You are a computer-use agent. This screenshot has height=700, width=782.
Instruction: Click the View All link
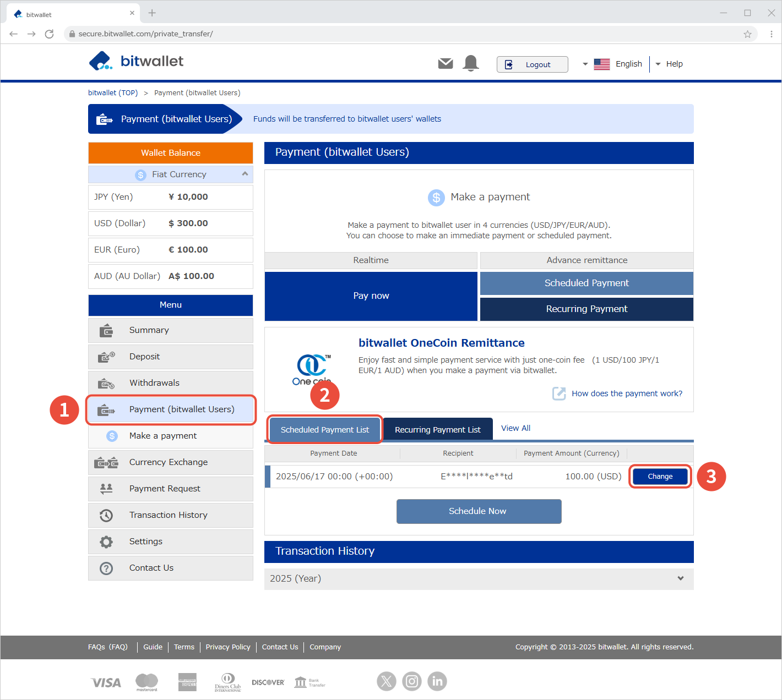tap(515, 428)
